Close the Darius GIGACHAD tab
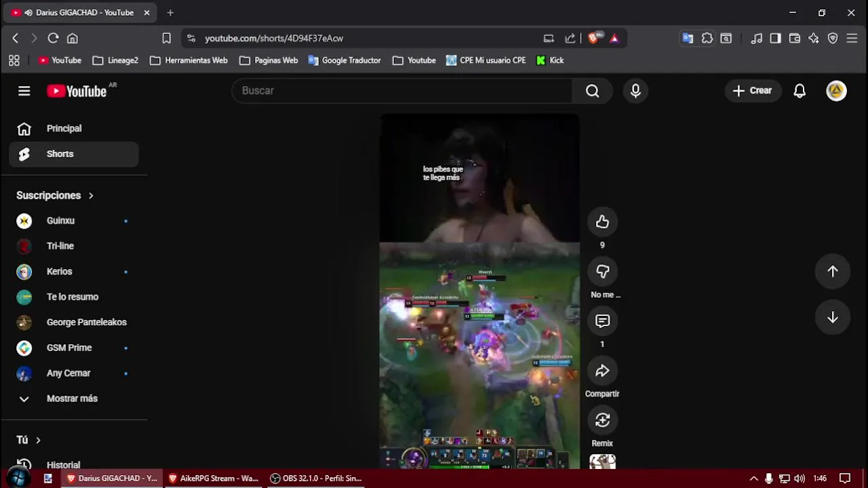The image size is (868, 488). [146, 12]
